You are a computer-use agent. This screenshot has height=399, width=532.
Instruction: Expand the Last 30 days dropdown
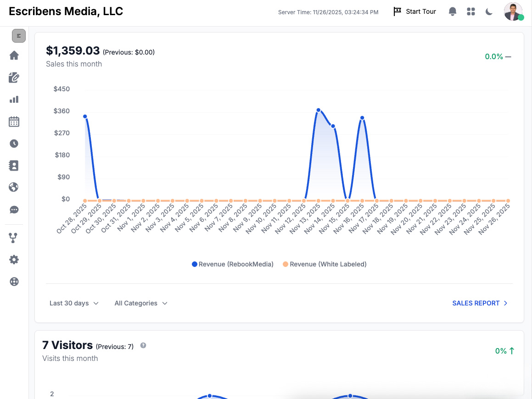pyautogui.click(x=74, y=303)
